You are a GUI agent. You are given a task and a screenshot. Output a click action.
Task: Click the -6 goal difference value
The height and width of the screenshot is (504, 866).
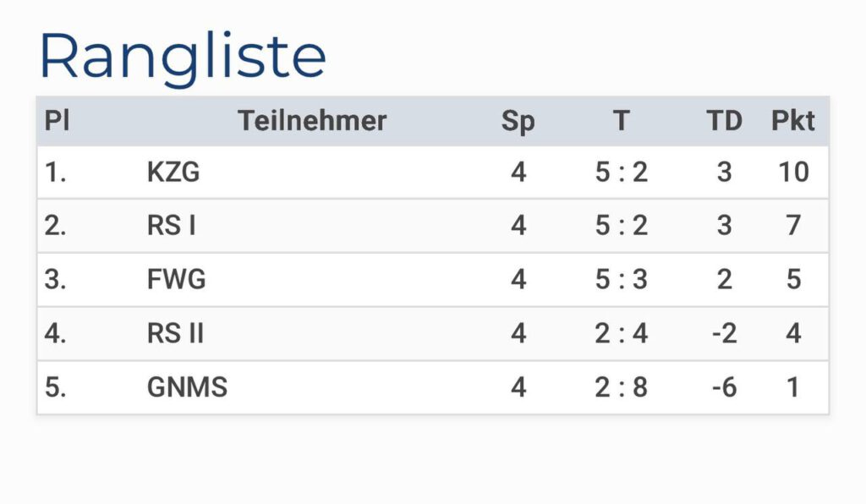coord(724,387)
